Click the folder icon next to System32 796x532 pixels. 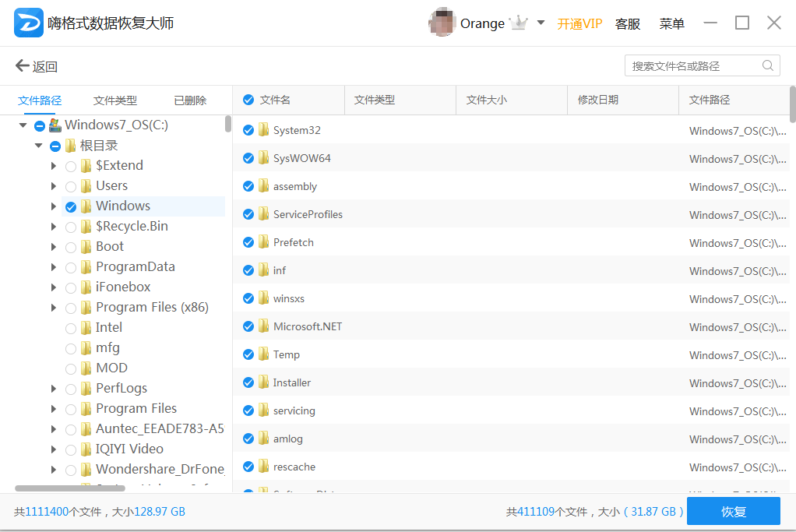265,130
